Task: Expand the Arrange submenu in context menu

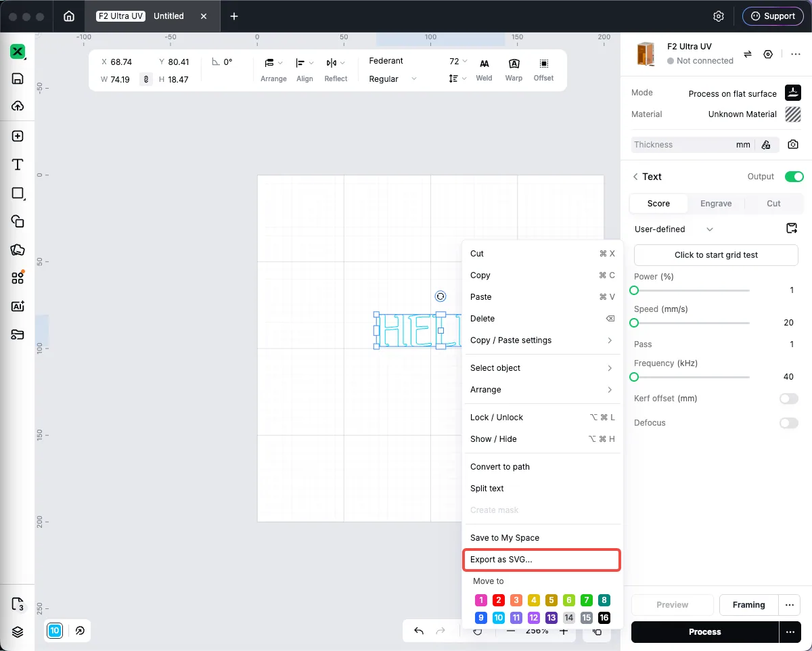Action: click(542, 390)
